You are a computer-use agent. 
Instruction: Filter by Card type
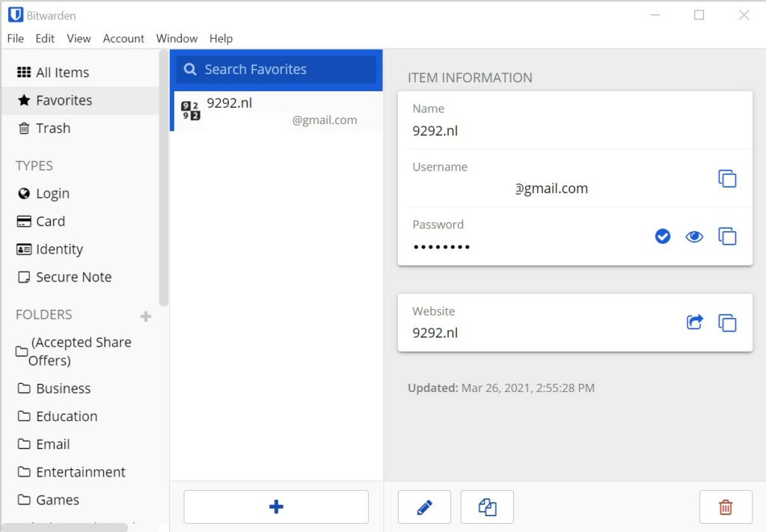point(40,221)
